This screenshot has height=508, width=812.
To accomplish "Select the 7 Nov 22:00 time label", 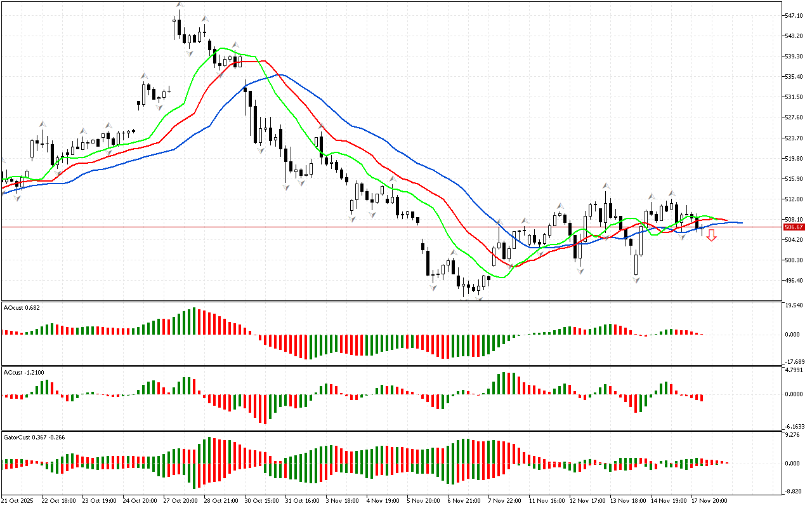I will coord(505,500).
